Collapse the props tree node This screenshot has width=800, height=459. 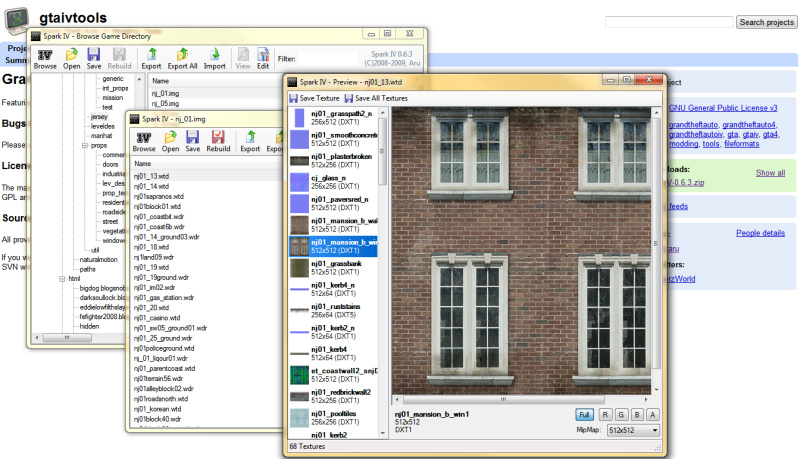[85, 145]
